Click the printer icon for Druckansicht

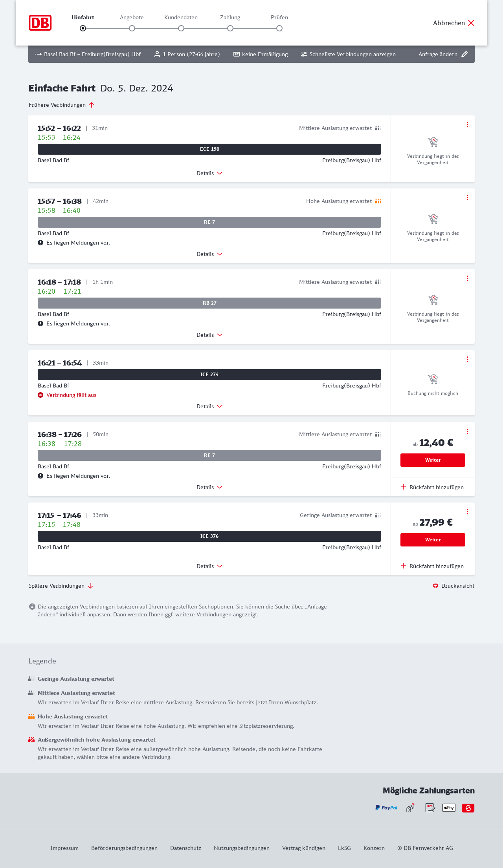click(x=435, y=586)
